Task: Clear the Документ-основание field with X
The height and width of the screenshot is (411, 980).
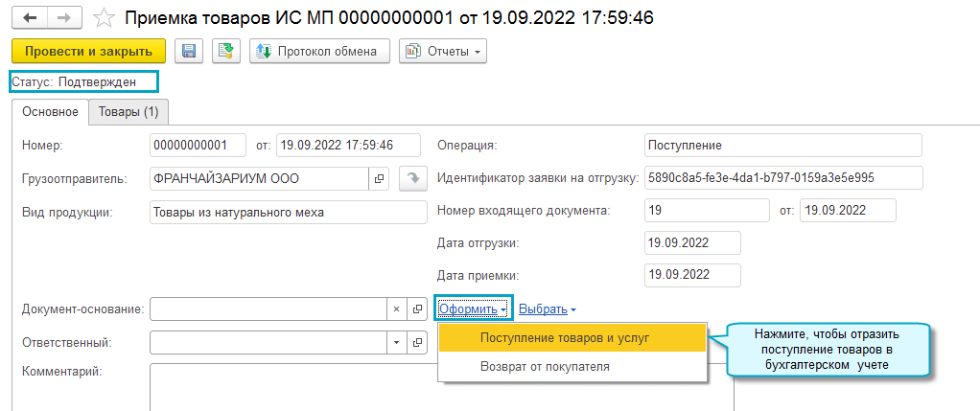Action: pos(397,309)
